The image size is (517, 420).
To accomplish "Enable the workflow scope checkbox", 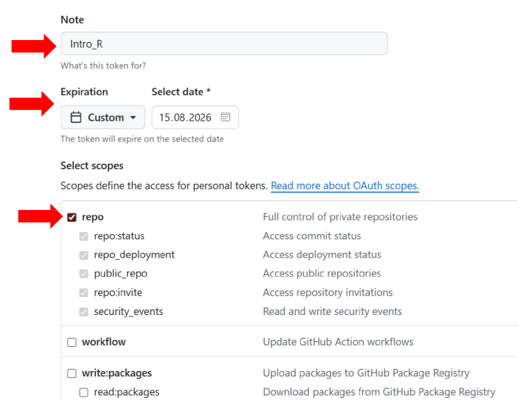I will click(72, 342).
